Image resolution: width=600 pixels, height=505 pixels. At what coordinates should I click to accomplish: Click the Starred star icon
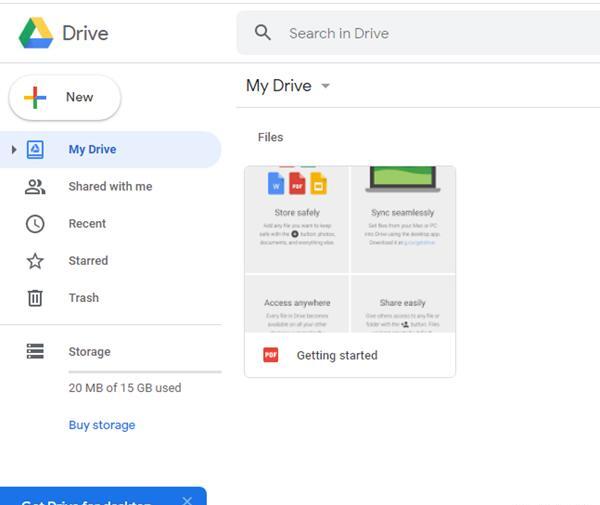click(35, 261)
